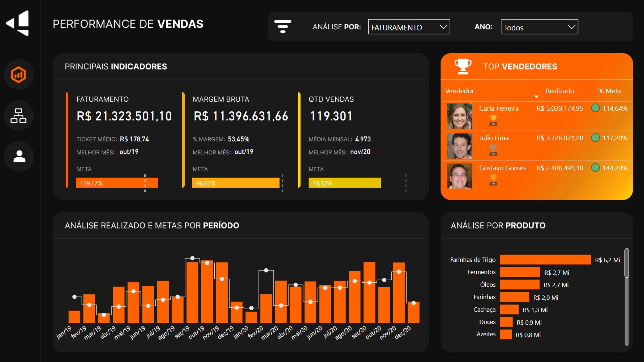Select the out/19 bar in period chart
The image size is (644, 362).
coord(192,292)
